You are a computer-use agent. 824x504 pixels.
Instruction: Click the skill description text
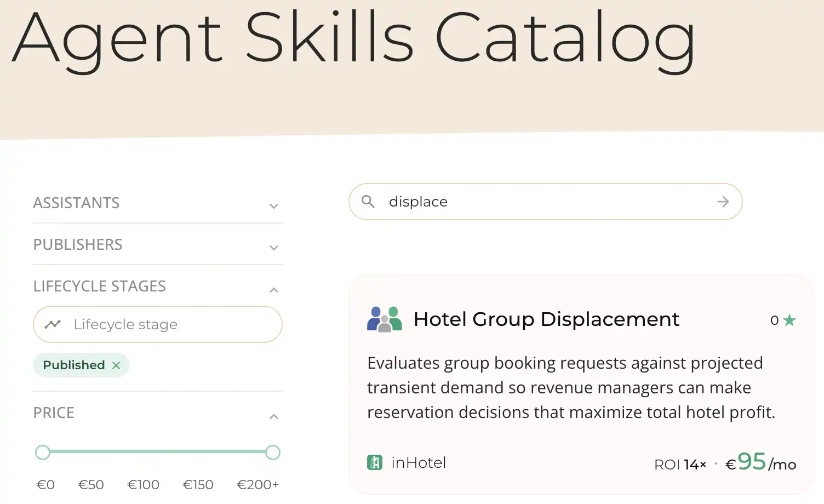[571, 387]
